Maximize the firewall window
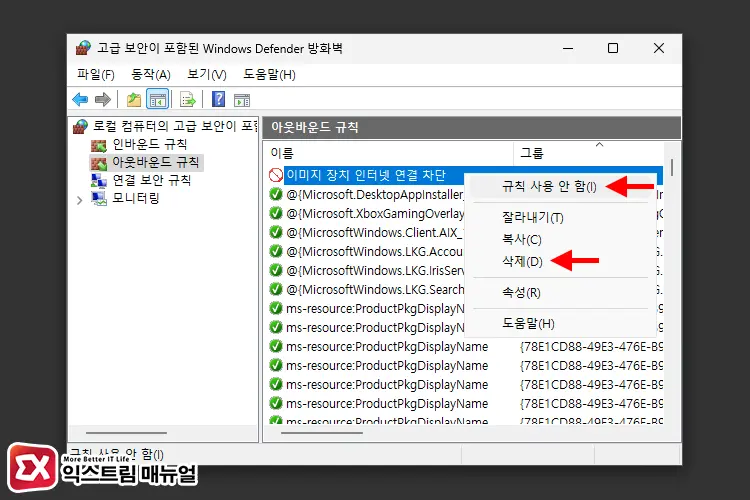The image size is (750, 500). point(613,48)
